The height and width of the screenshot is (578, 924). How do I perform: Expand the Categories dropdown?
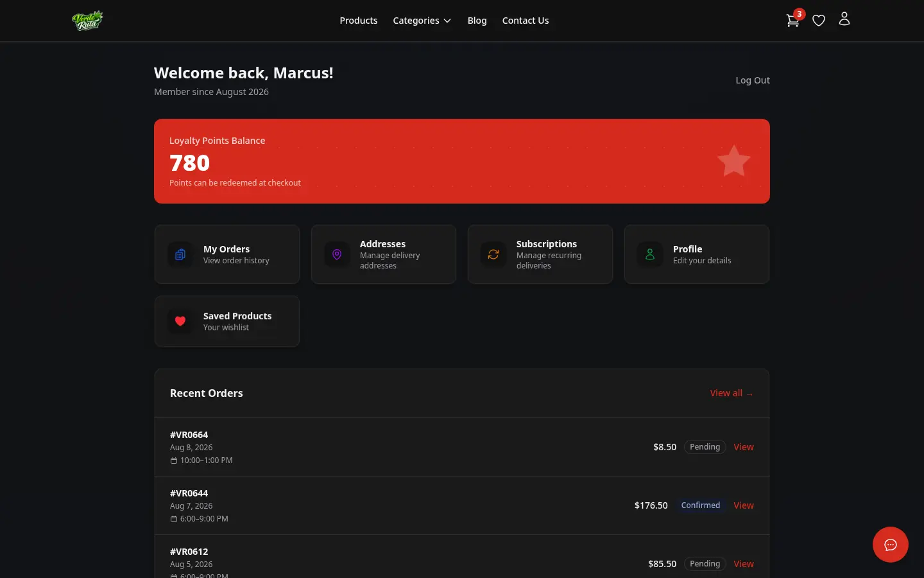[x=422, y=21]
